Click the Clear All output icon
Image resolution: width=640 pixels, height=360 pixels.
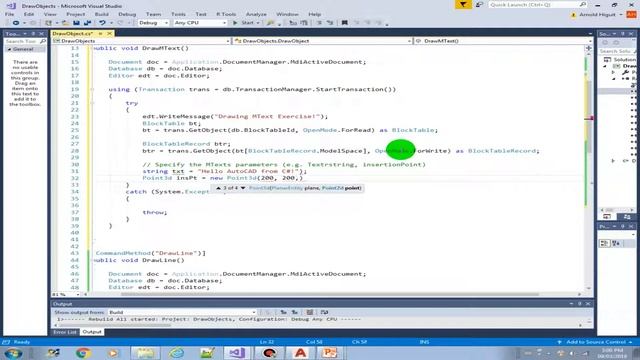click(x=310, y=312)
